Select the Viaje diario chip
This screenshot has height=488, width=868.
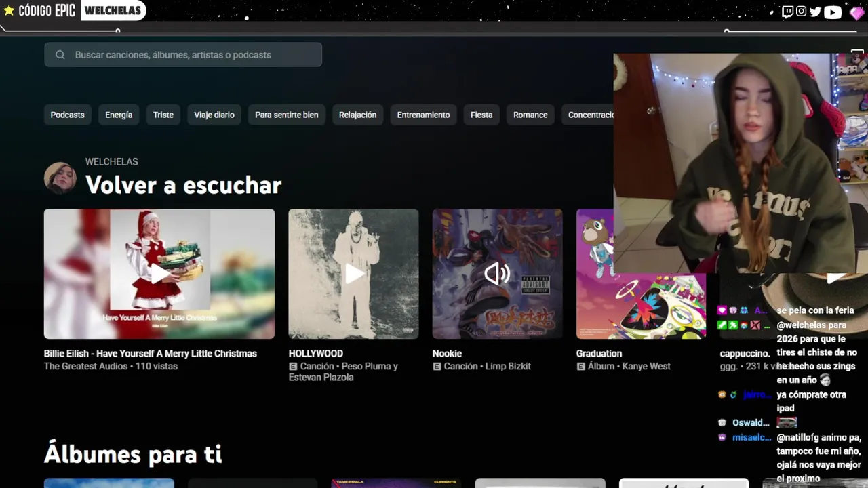[214, 115]
